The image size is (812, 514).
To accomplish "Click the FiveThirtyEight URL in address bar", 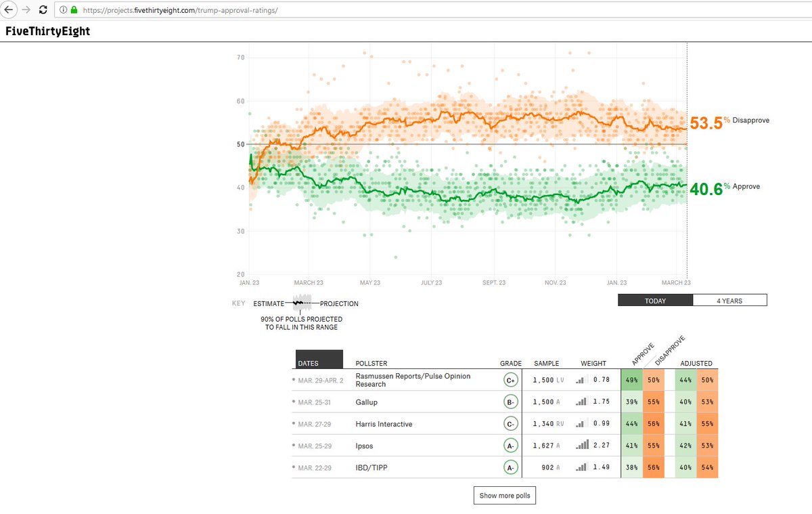I will [180, 11].
